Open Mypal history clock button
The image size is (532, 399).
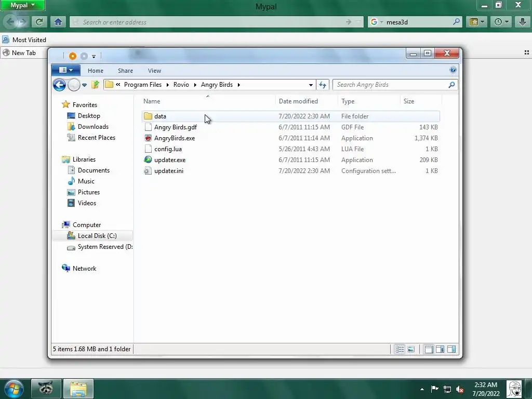(501, 22)
